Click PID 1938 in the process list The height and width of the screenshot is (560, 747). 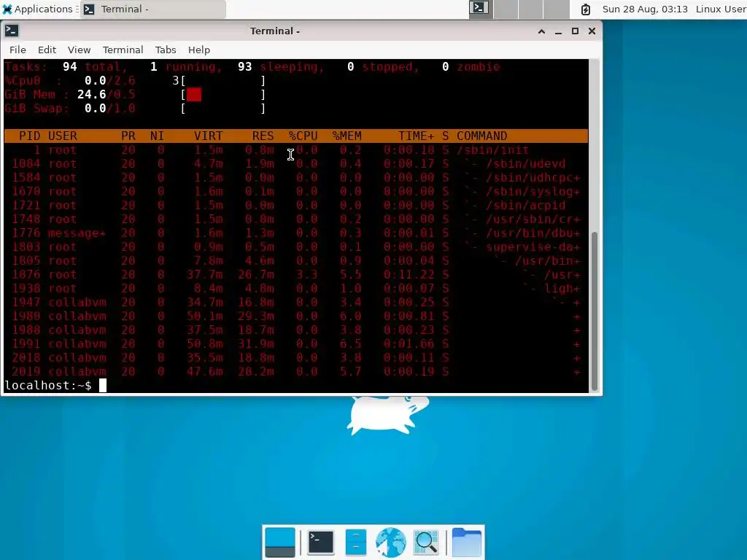point(26,289)
